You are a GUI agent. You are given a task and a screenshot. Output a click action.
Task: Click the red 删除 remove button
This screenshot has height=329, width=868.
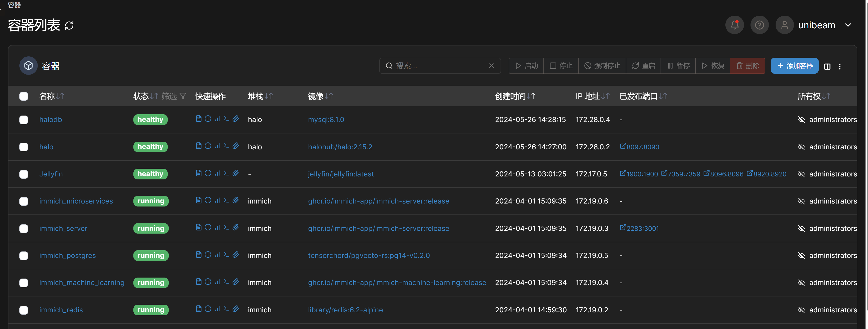(747, 66)
